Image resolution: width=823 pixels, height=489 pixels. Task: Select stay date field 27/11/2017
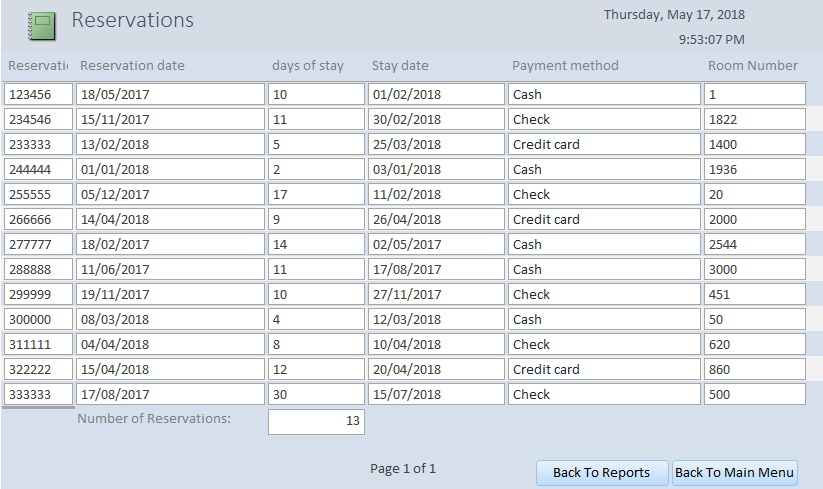tap(436, 294)
